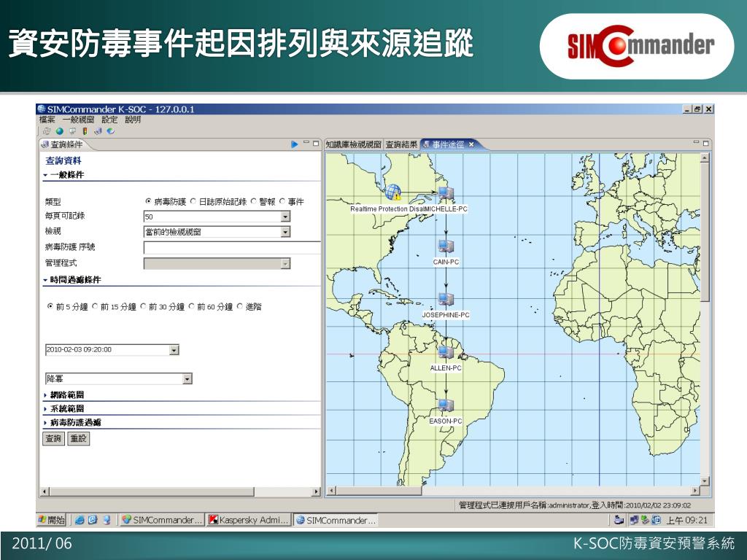The image size is (747, 560).
Task: Select the 警報 radio button
Action: (254, 201)
